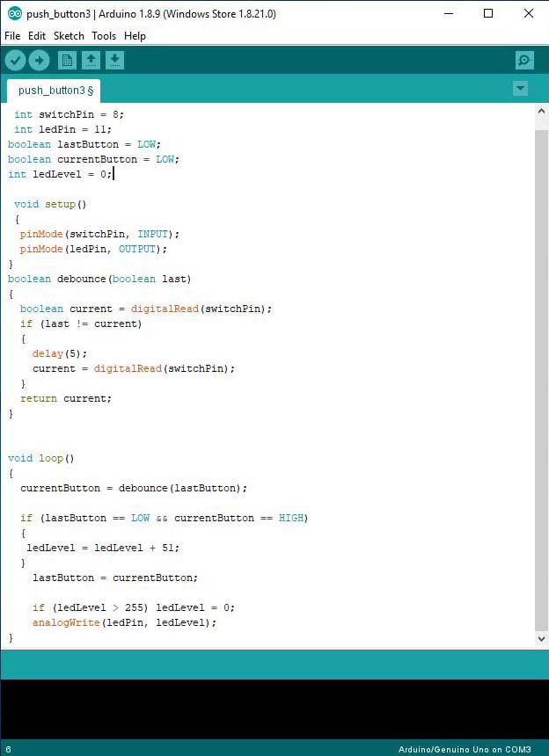
Task: Click 'currentButton = debounce(lastButton);' line
Action: click(x=134, y=488)
